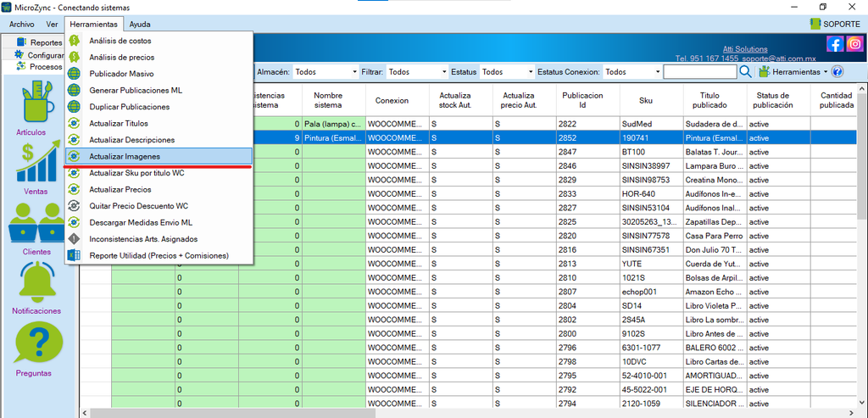This screenshot has height=418, width=868.
Task: Select the Configurar tab
Action: tap(39, 55)
